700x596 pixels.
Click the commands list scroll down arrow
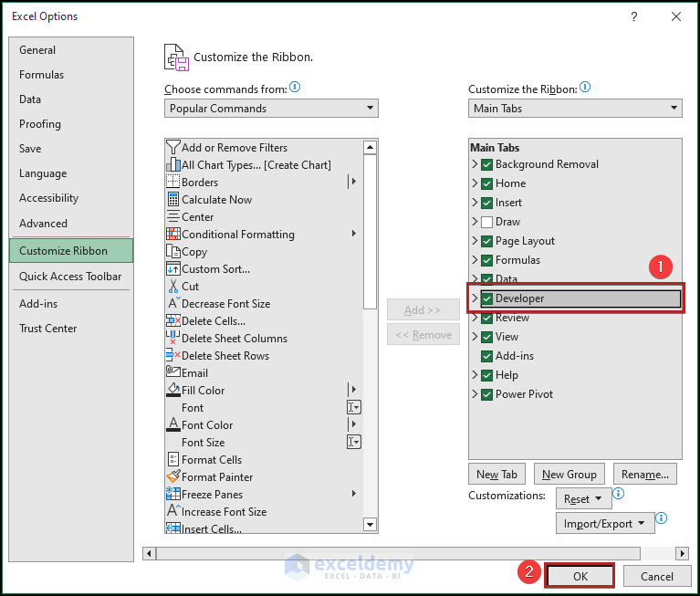(x=370, y=524)
